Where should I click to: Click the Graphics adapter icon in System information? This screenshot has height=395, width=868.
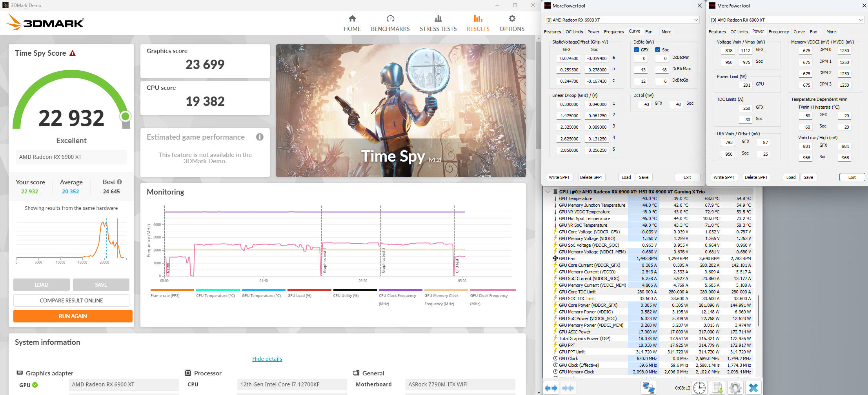[x=20, y=373]
